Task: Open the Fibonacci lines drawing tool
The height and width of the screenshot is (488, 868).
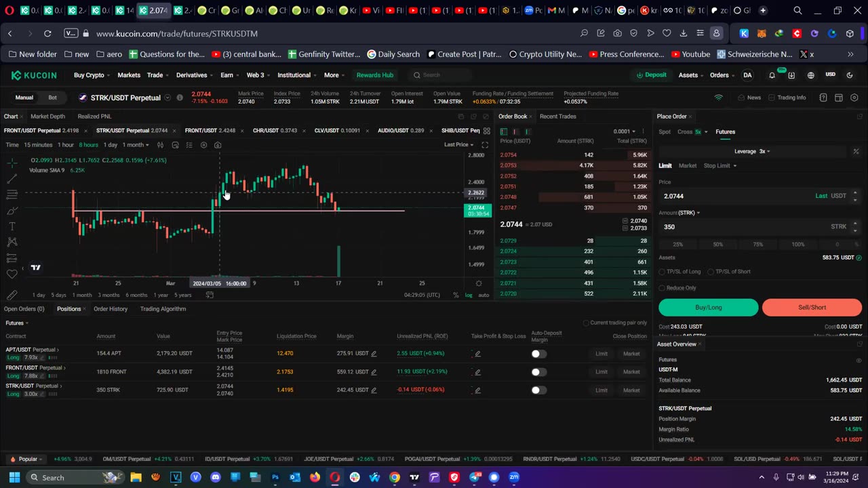Action: (12, 195)
